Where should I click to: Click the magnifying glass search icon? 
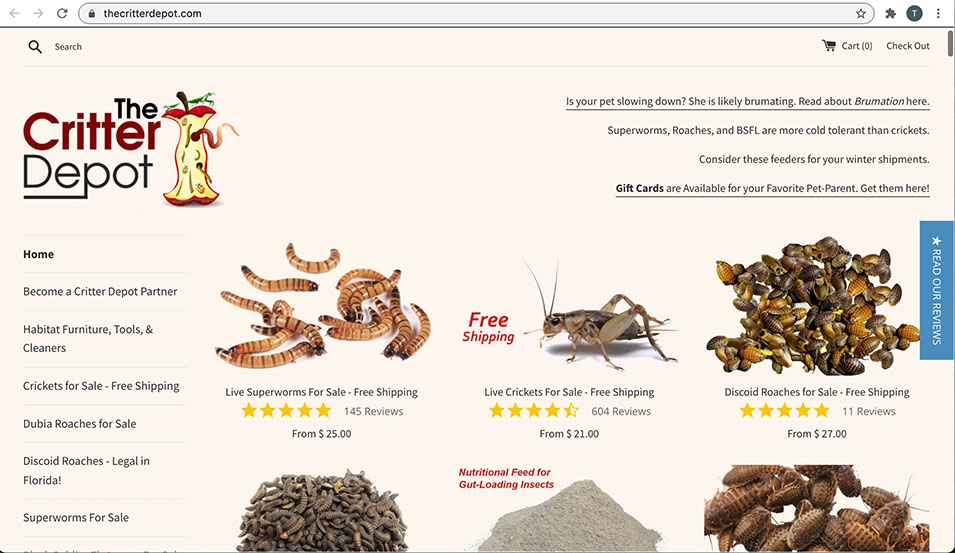(35, 47)
